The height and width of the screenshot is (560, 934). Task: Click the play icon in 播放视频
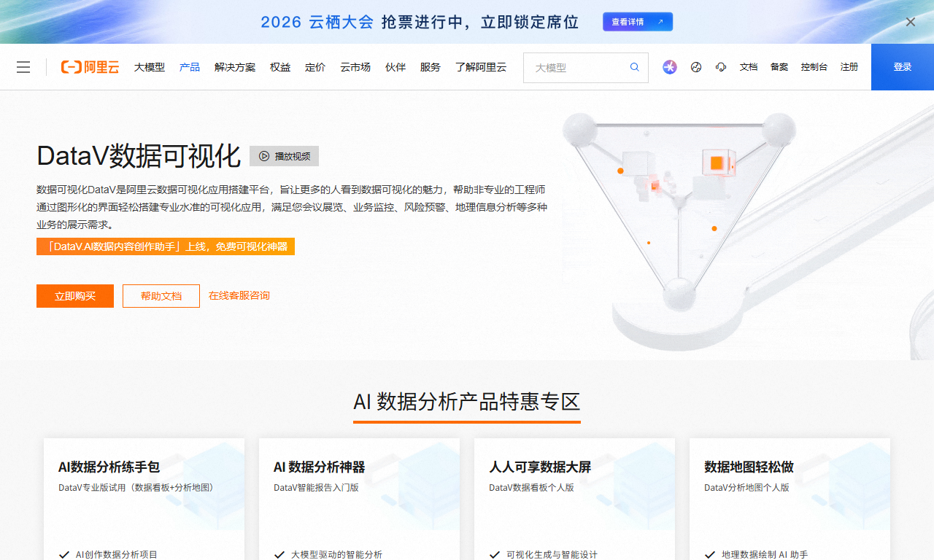[x=264, y=156]
